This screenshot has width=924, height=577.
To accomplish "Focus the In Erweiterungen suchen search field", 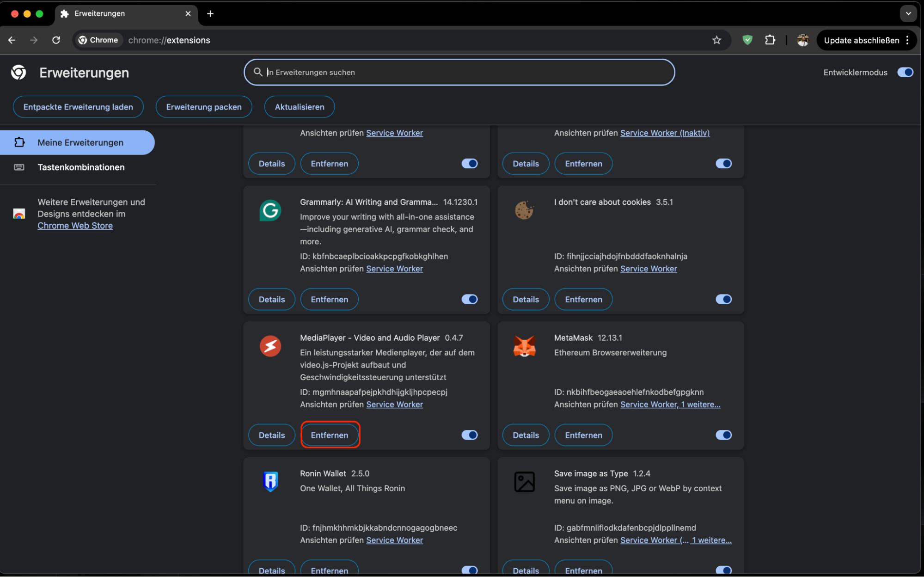I will click(x=459, y=72).
